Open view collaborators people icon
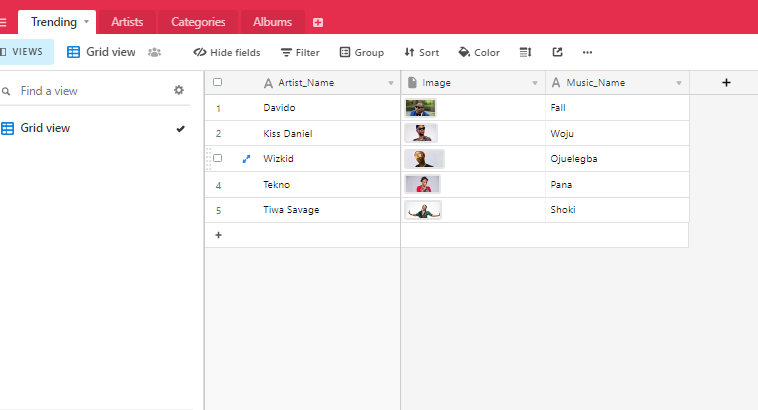Image resolution: width=758 pixels, height=410 pixels. click(155, 52)
